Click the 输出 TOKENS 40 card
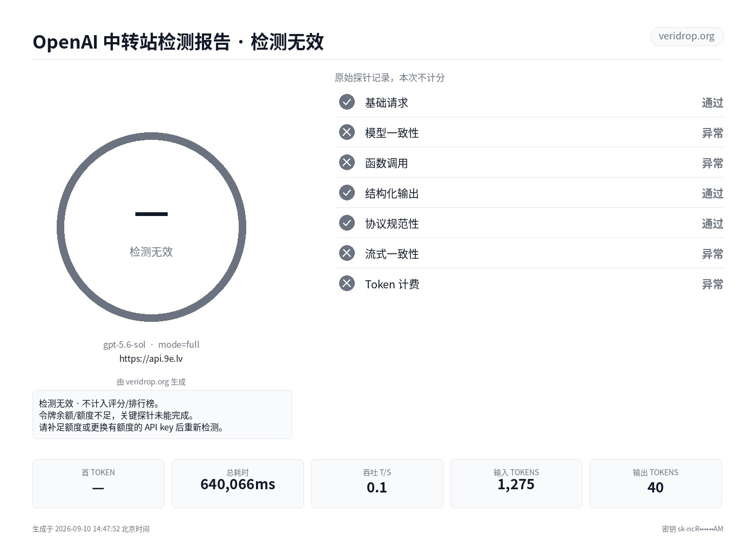Image resolution: width=756 pixels, height=540 pixels. pyautogui.click(x=656, y=483)
